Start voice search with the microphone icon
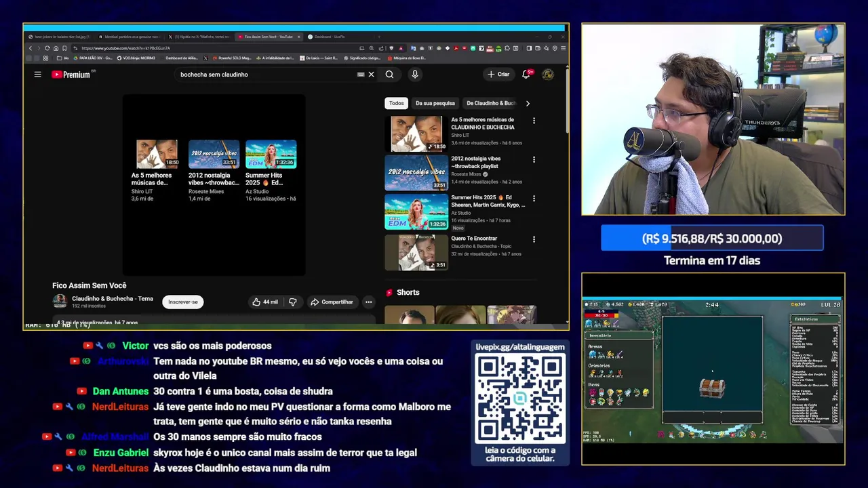 coord(414,75)
